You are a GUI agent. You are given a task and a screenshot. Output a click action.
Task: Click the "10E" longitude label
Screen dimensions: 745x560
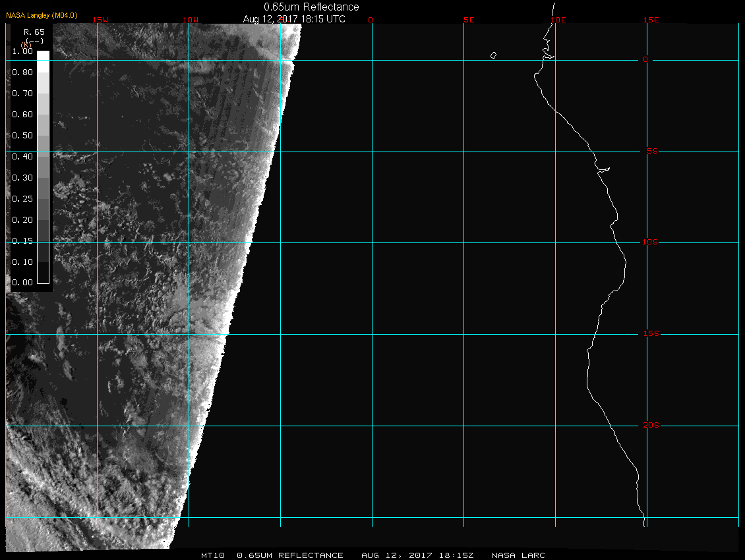point(558,20)
